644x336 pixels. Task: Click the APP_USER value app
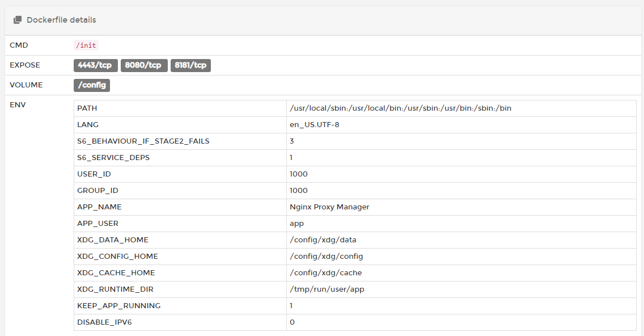pyautogui.click(x=297, y=224)
